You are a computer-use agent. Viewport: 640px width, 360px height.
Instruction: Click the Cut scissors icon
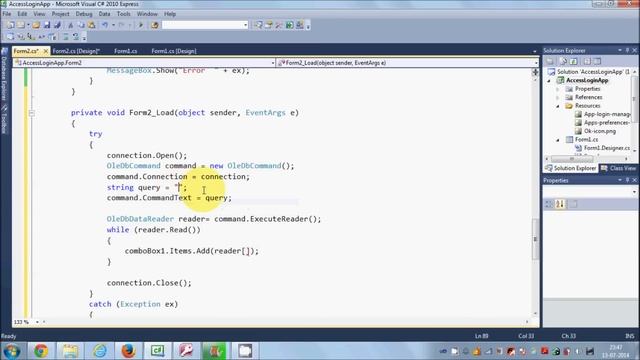tap(70, 25)
